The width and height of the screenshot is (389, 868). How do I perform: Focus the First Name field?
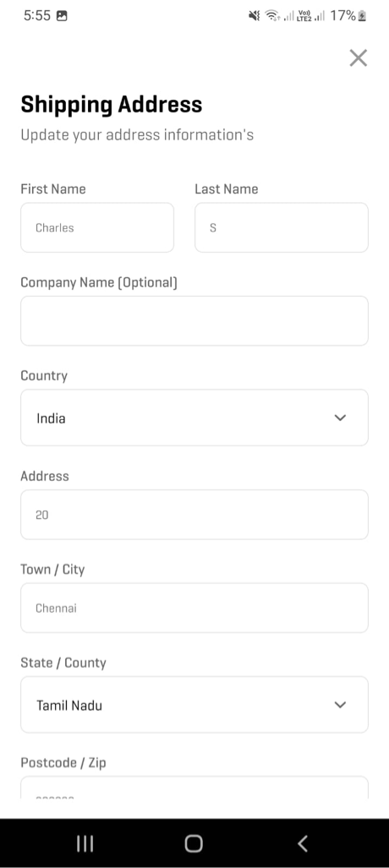pos(97,227)
